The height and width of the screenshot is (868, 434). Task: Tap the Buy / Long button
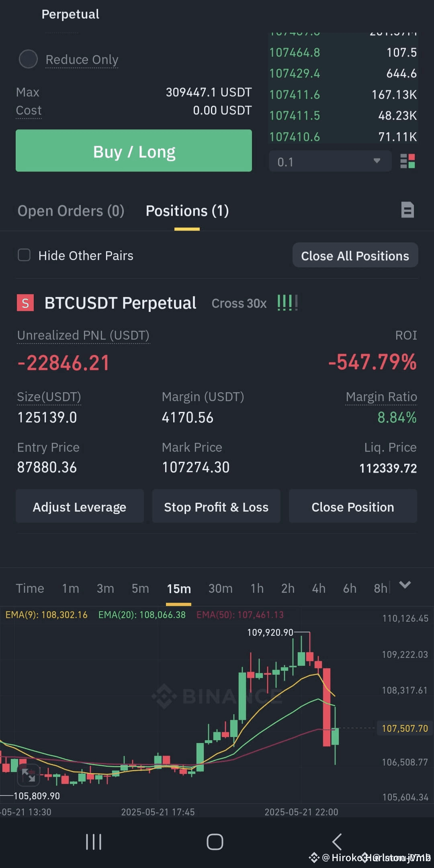coord(134,151)
